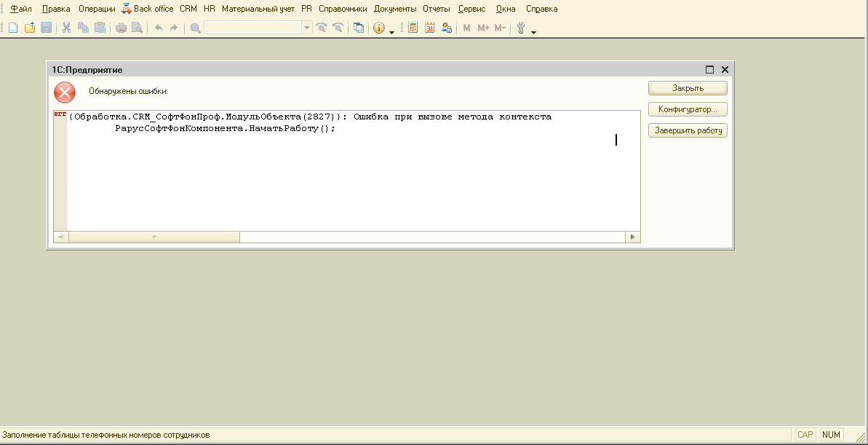Open the CRM menu

tap(188, 9)
